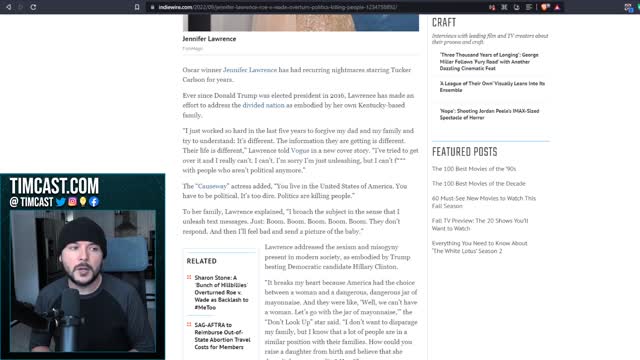
Task: Click the browser back arrow
Action: [8, 7]
